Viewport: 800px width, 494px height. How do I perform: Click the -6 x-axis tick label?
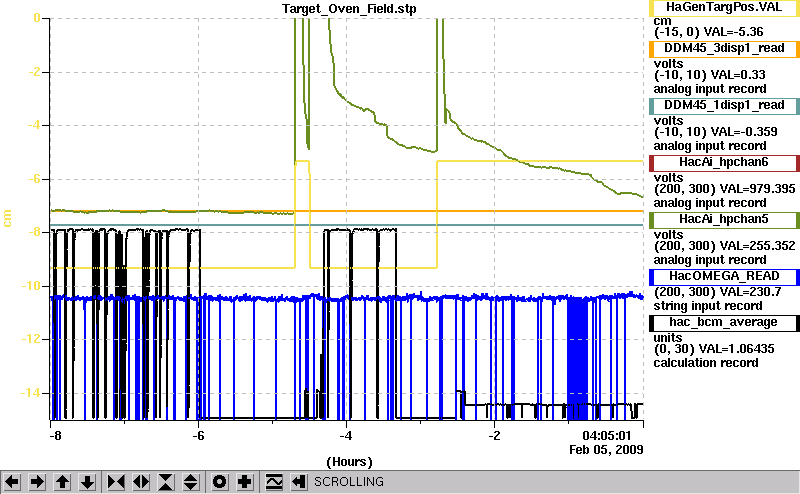point(198,436)
